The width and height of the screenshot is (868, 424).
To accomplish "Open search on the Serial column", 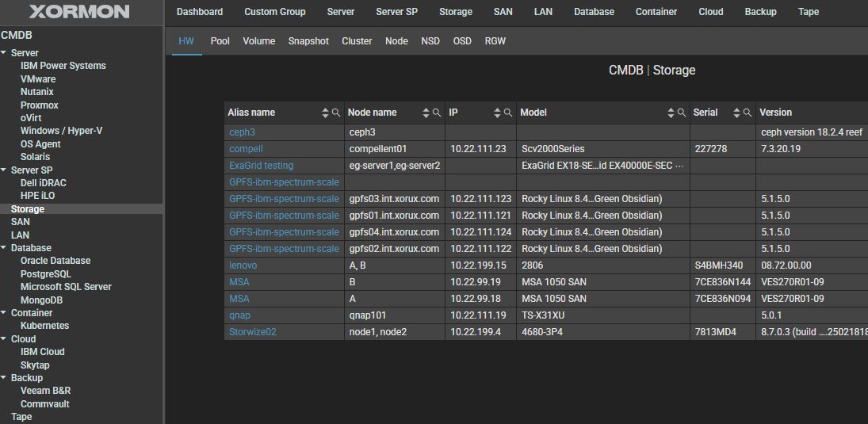I will pyautogui.click(x=748, y=113).
